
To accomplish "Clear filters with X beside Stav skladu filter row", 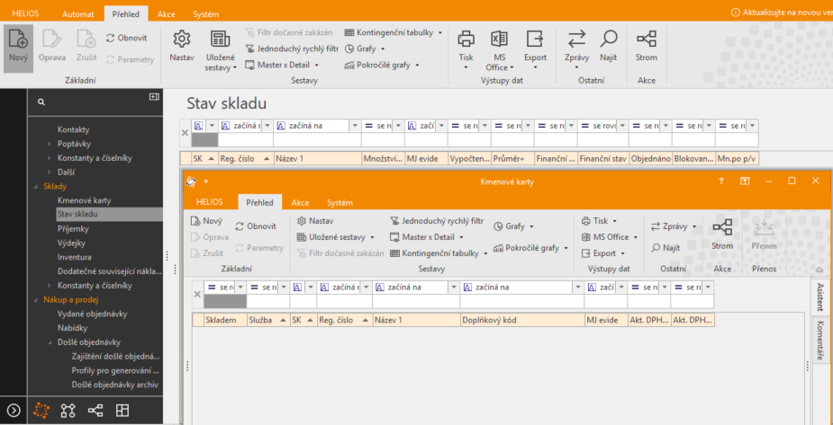I will pos(185,133).
